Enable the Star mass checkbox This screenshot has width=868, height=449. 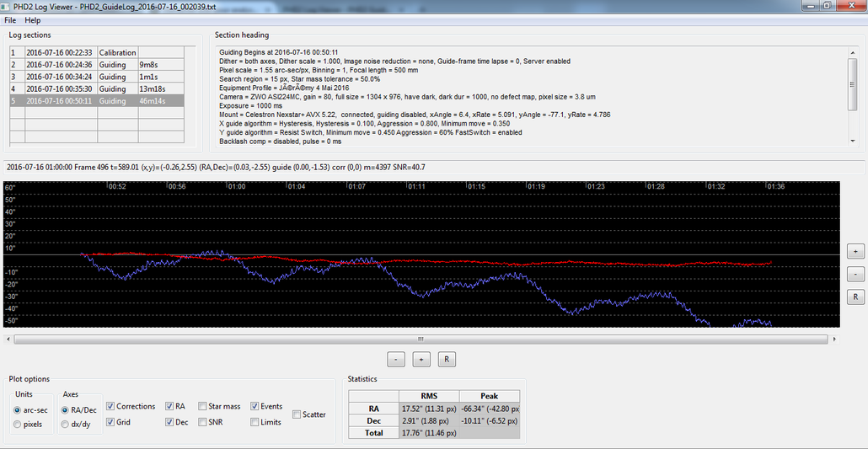tap(219, 406)
